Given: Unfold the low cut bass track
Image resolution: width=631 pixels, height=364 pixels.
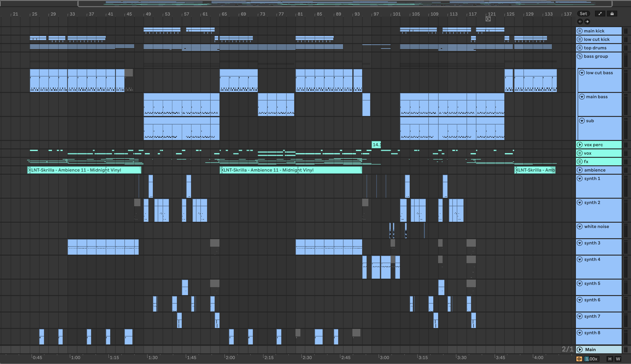Looking at the screenshot, I should (x=582, y=73).
